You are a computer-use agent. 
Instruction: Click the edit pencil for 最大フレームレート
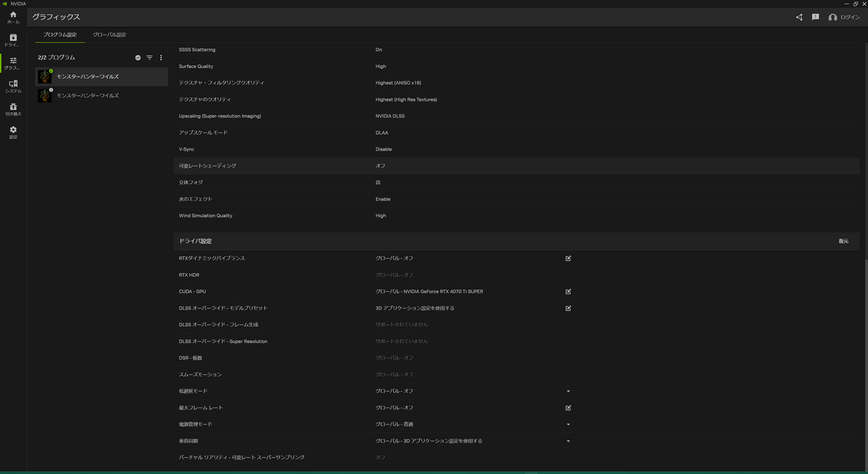(568, 408)
